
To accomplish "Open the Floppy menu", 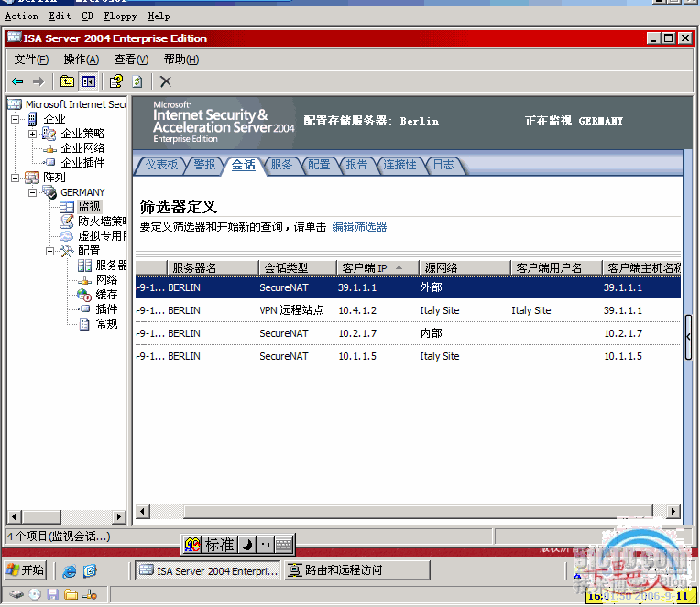I will pyautogui.click(x=121, y=16).
